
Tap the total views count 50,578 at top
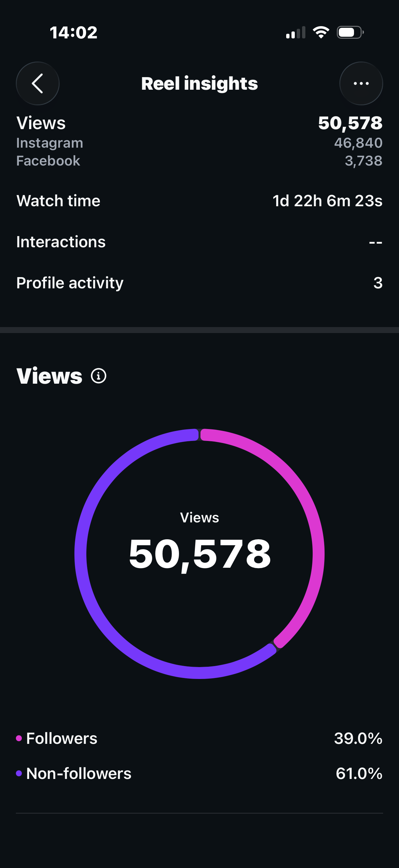pos(350,123)
